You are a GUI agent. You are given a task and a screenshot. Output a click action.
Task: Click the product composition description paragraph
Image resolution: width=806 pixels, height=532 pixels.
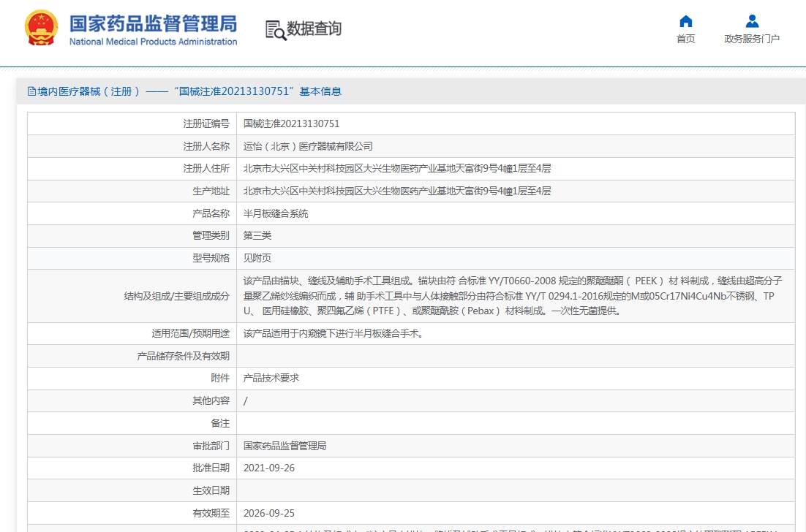[513, 296]
